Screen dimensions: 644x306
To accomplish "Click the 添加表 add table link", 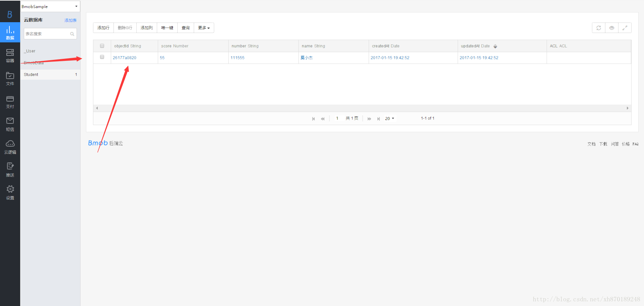I will pos(71,20).
